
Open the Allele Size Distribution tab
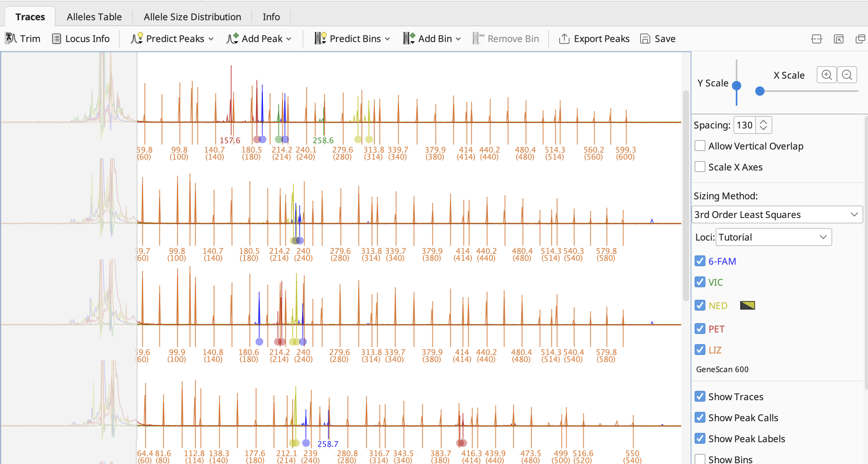click(x=192, y=17)
